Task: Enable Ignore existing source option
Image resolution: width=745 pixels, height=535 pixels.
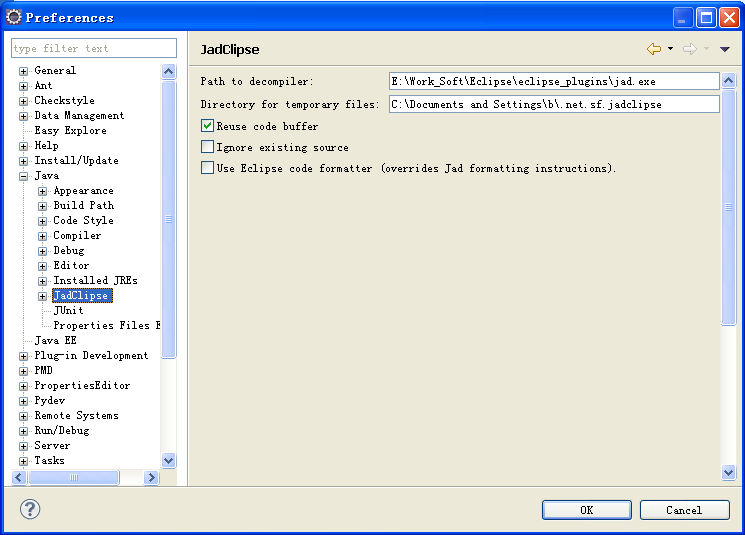Action: pos(208,147)
